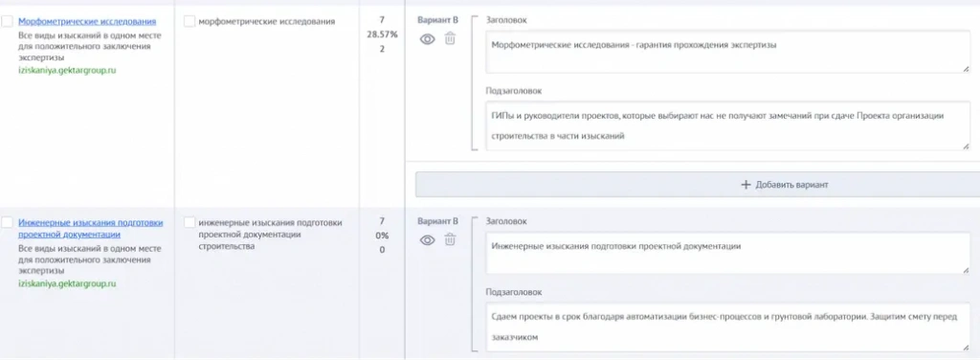Image resolution: width=980 pixels, height=360 pixels.
Task: Edit the Подзаголовок field about ГИПы и руководители
Action: (728, 125)
